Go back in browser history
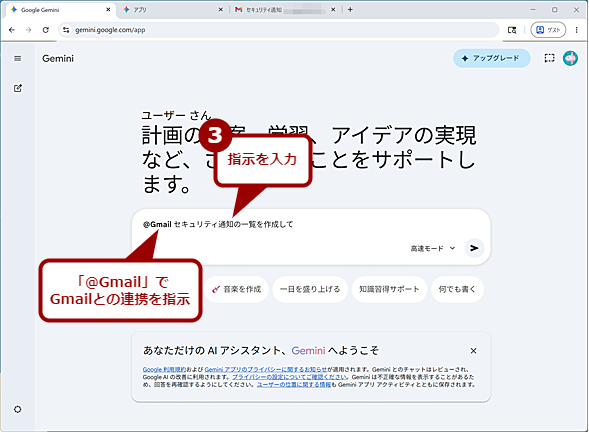Image resolution: width=589 pixels, height=433 pixels. pyautogui.click(x=12, y=30)
